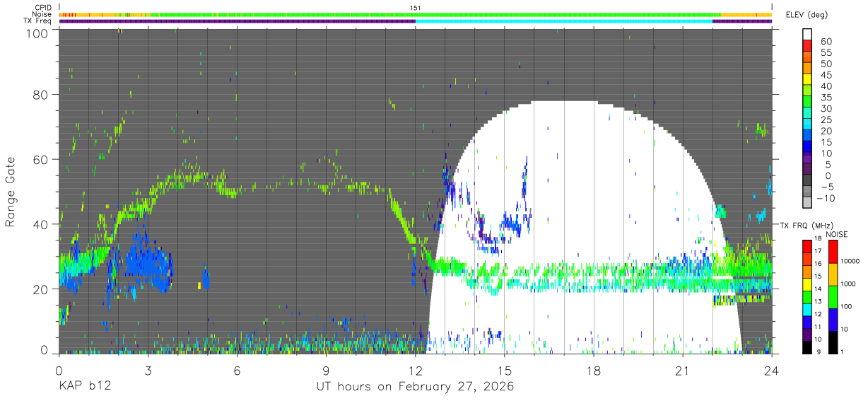Click the TX Freq row label
Screen dimensions: 868x401
pyautogui.click(x=38, y=21)
